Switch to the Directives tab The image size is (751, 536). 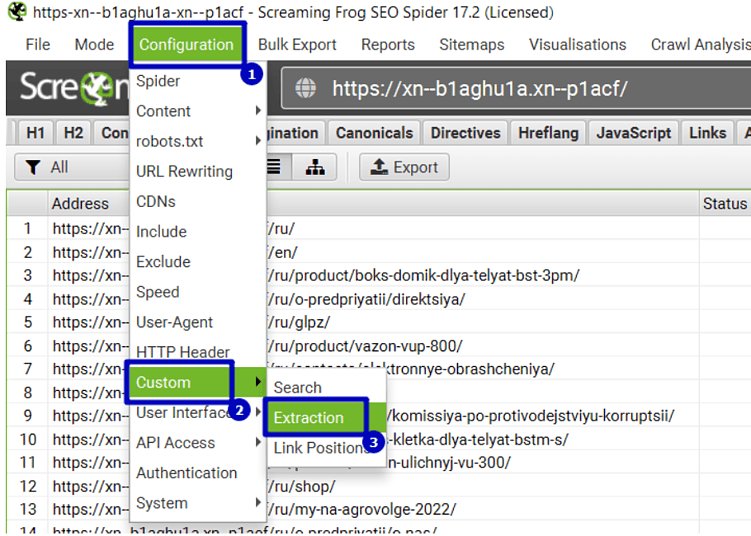pyautogui.click(x=465, y=133)
